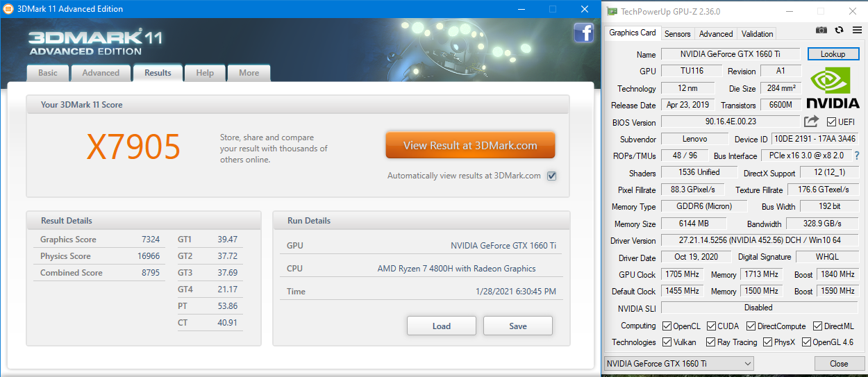Click the GPU name field in GPU-Z
This screenshot has height=377, width=868.
coord(731,54)
